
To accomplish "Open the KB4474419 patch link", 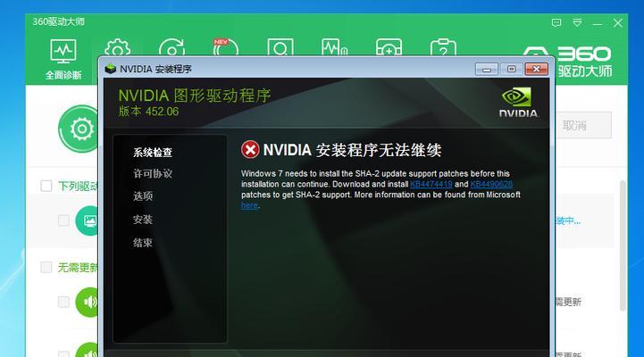I will 431,184.
